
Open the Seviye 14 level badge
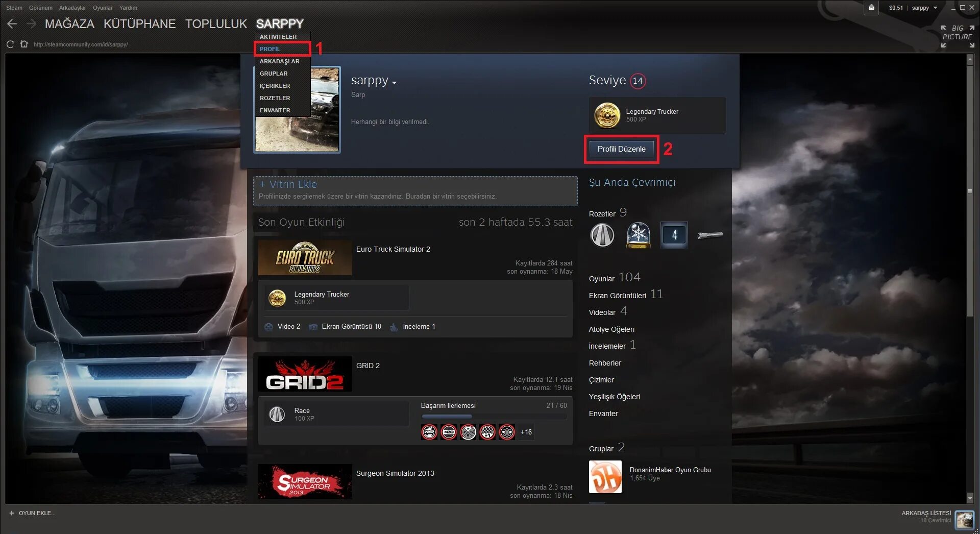click(638, 81)
